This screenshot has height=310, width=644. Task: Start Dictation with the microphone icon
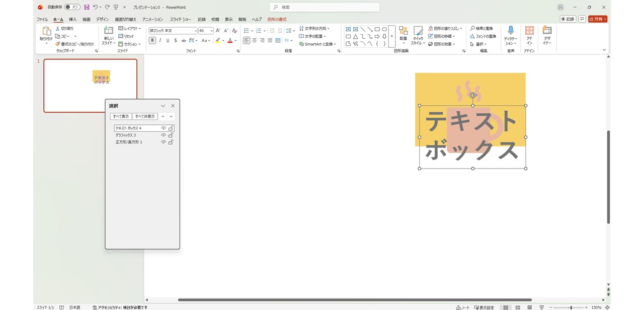click(511, 35)
